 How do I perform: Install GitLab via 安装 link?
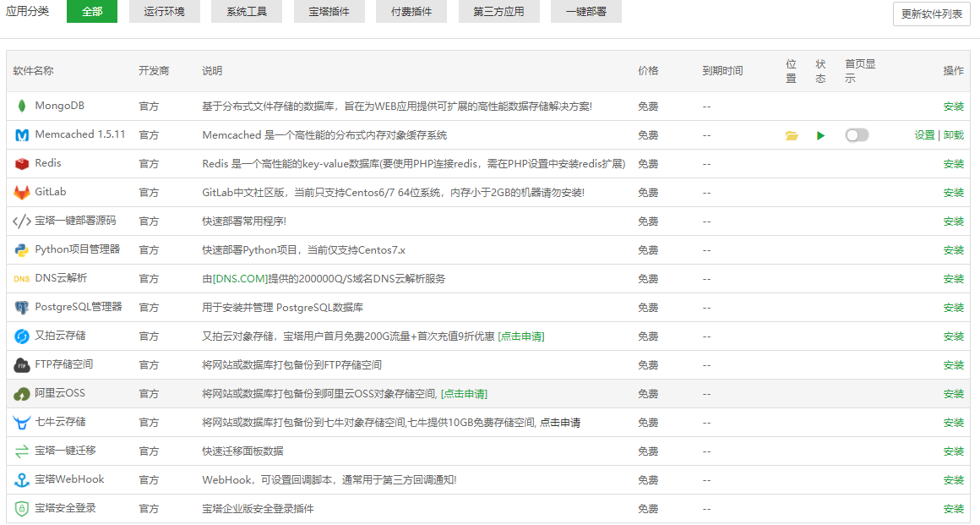click(x=954, y=193)
